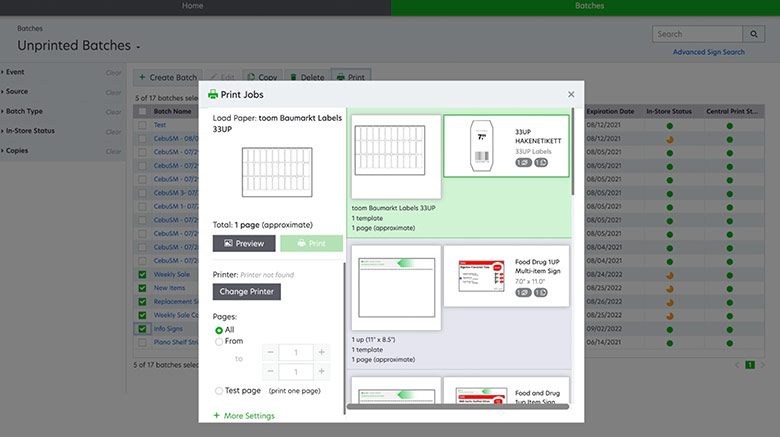Switch to the Home tab

click(x=195, y=6)
